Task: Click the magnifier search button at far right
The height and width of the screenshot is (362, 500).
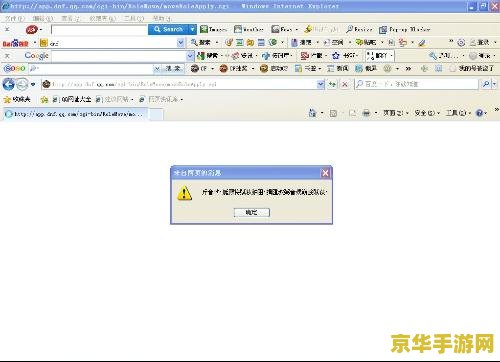Action: 486,84
